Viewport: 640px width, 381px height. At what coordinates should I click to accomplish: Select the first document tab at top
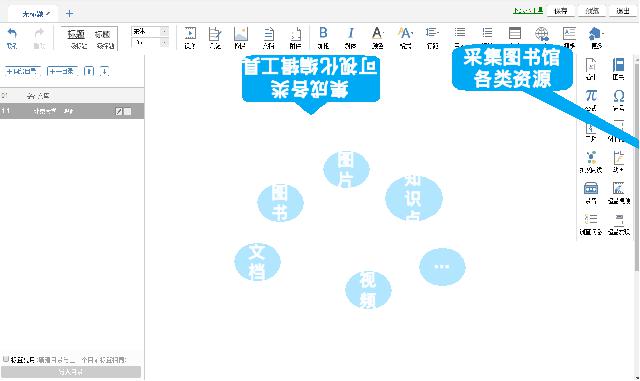tap(36, 14)
